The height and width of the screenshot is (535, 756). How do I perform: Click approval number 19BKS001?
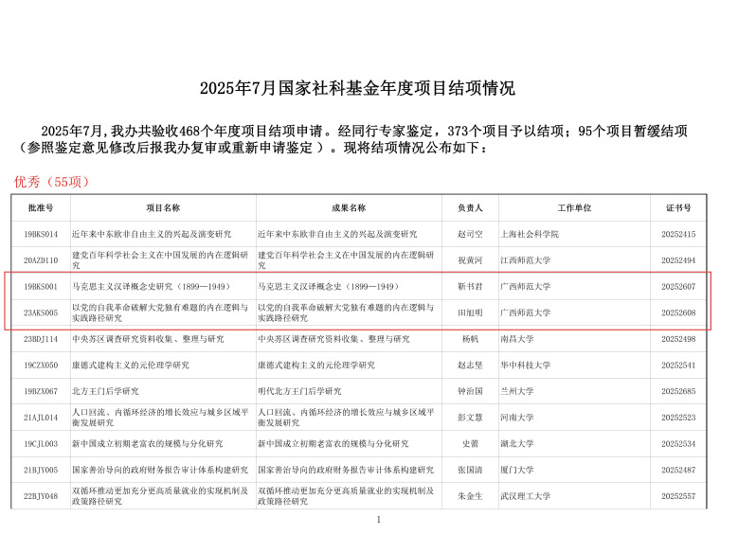point(41,286)
